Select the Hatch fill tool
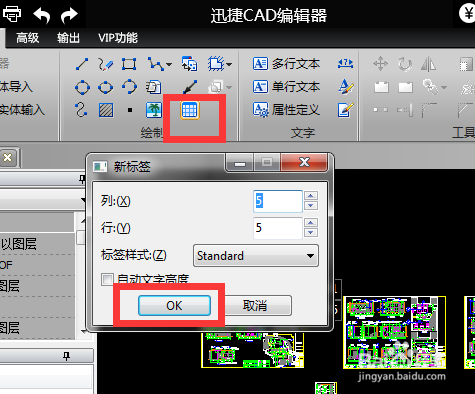The image size is (475, 394). pos(106,110)
